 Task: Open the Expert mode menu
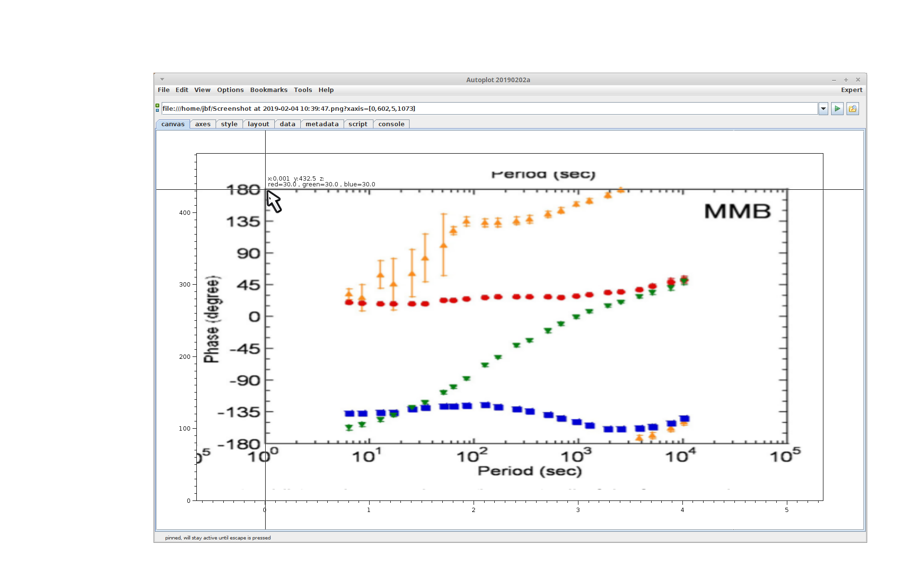click(x=851, y=90)
